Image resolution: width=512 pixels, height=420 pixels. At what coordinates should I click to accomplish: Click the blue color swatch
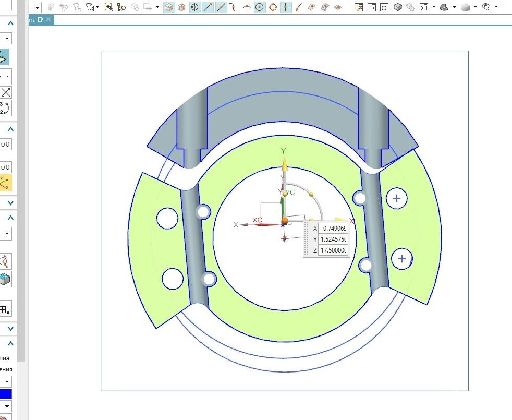pyautogui.click(x=5, y=394)
